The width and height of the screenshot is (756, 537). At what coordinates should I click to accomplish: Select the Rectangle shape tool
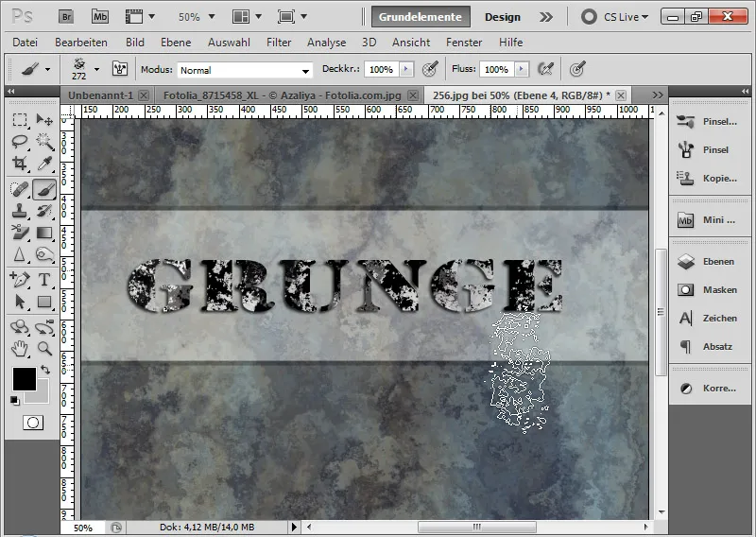point(44,302)
